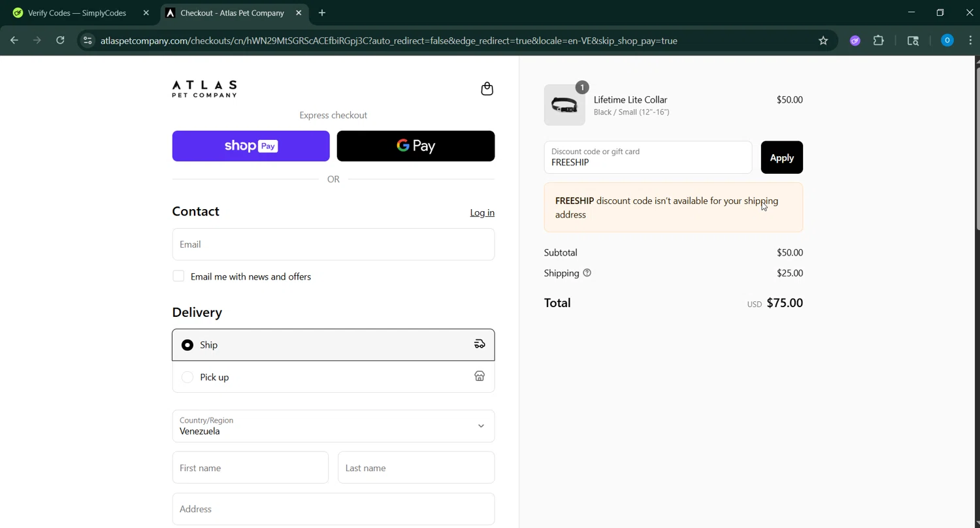
Task: Check Email me with news and offers
Action: click(x=178, y=276)
